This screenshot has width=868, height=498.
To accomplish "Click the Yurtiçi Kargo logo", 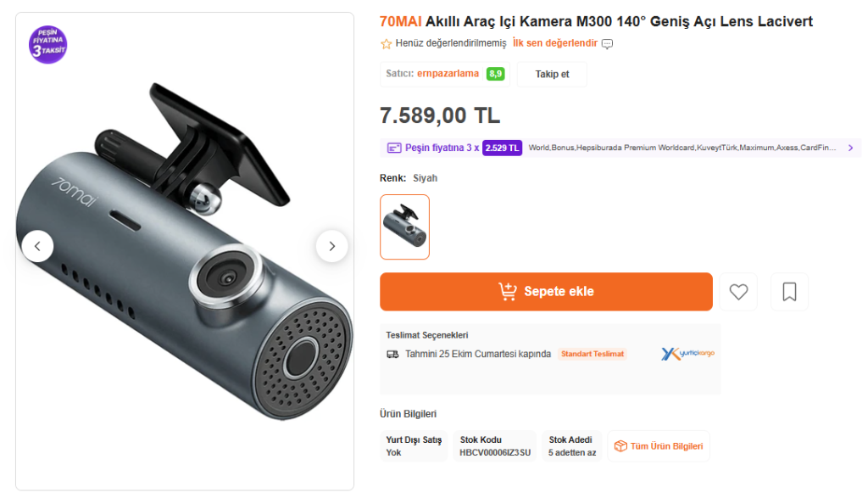I will [x=687, y=354].
